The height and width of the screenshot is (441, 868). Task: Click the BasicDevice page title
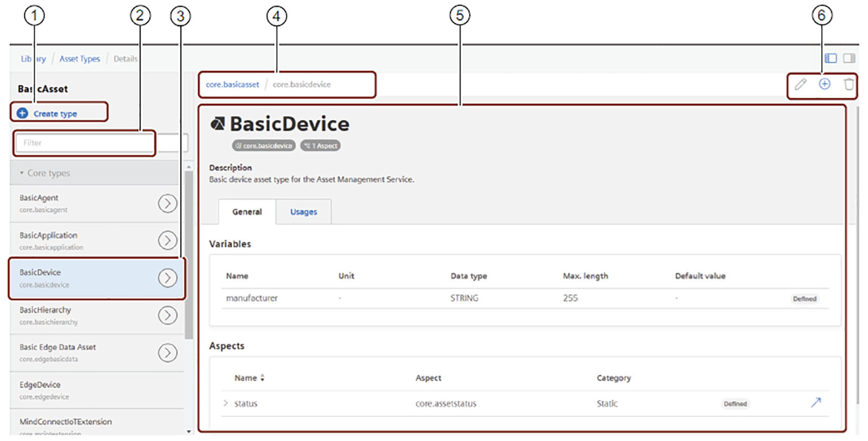pyautogui.click(x=290, y=124)
